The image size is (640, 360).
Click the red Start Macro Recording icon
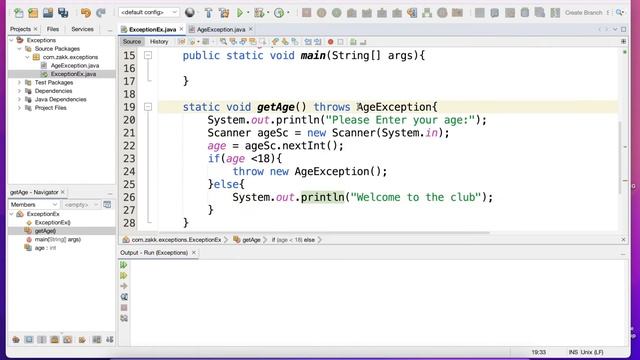331,42
